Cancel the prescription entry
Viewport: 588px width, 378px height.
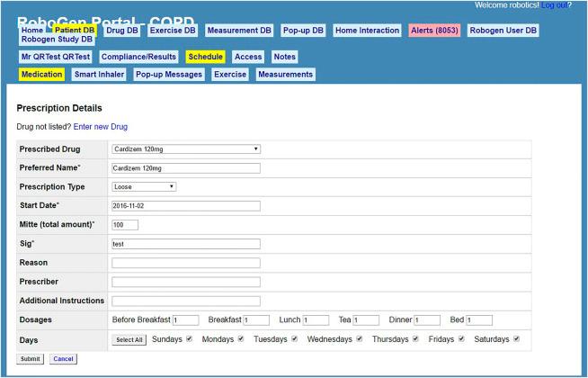click(63, 358)
